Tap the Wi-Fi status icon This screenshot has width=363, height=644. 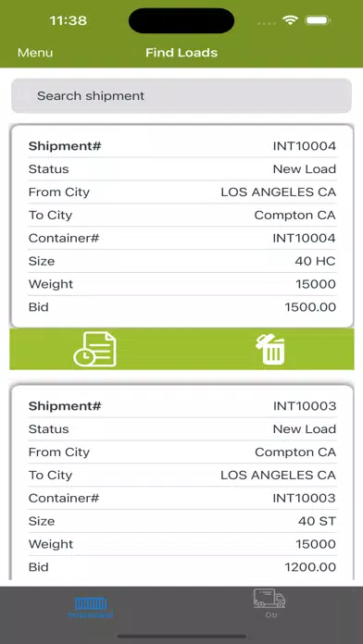tap(290, 20)
